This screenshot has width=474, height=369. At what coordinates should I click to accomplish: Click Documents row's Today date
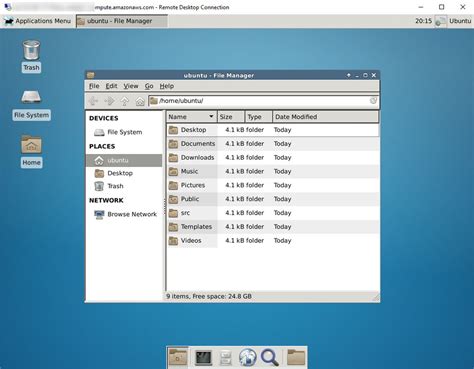[x=282, y=144]
